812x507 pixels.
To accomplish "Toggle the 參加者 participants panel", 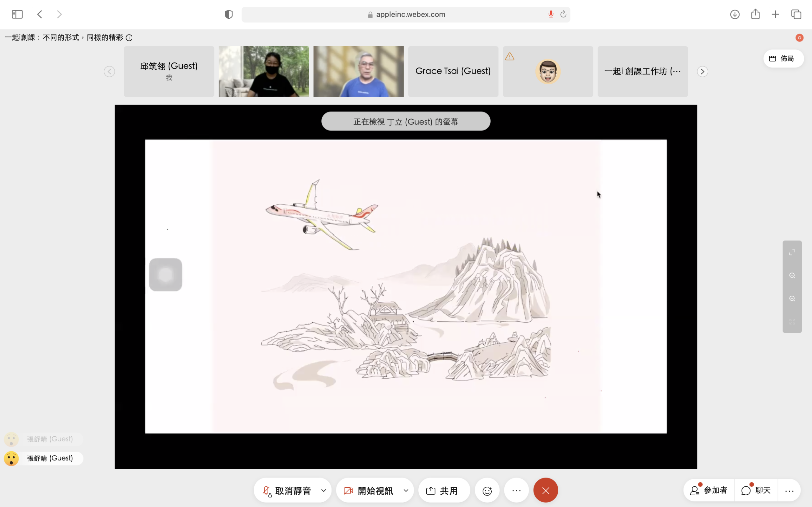I will [709, 491].
